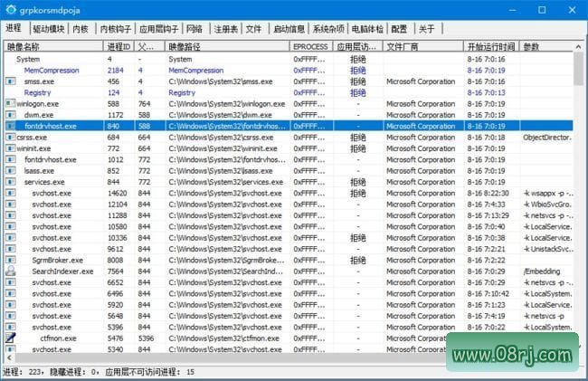Open the 启动信息 tab
Screen dimensions: 588x381
(289, 29)
